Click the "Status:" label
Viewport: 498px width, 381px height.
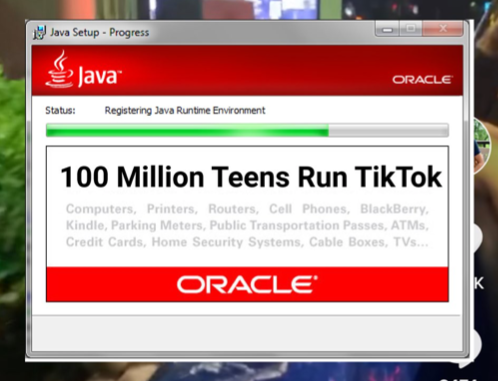coord(60,110)
